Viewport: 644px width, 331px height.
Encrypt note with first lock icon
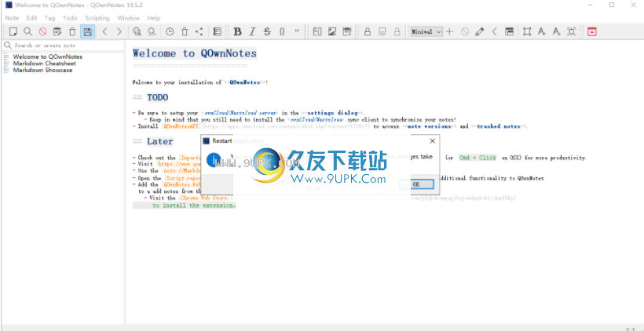368,31
